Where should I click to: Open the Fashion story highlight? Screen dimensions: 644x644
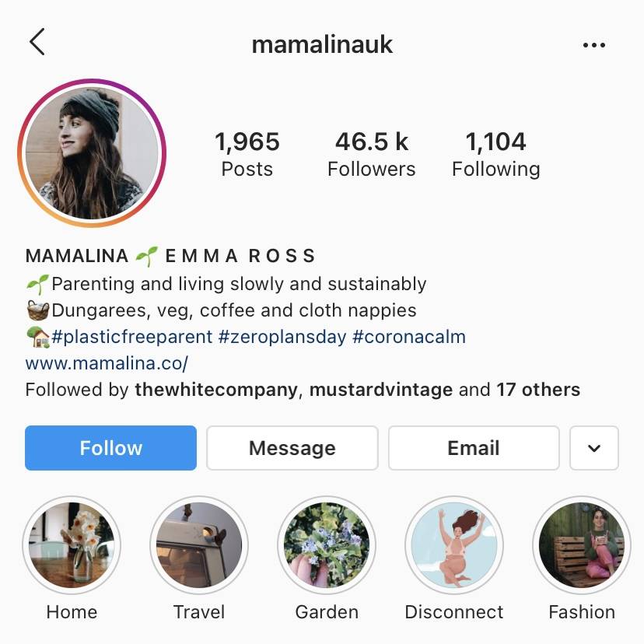(582, 545)
